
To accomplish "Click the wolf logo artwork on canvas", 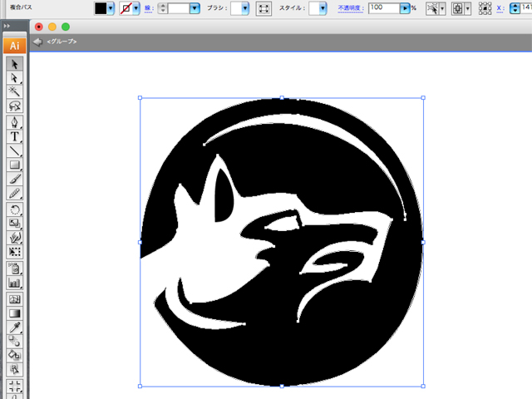I will 282,242.
